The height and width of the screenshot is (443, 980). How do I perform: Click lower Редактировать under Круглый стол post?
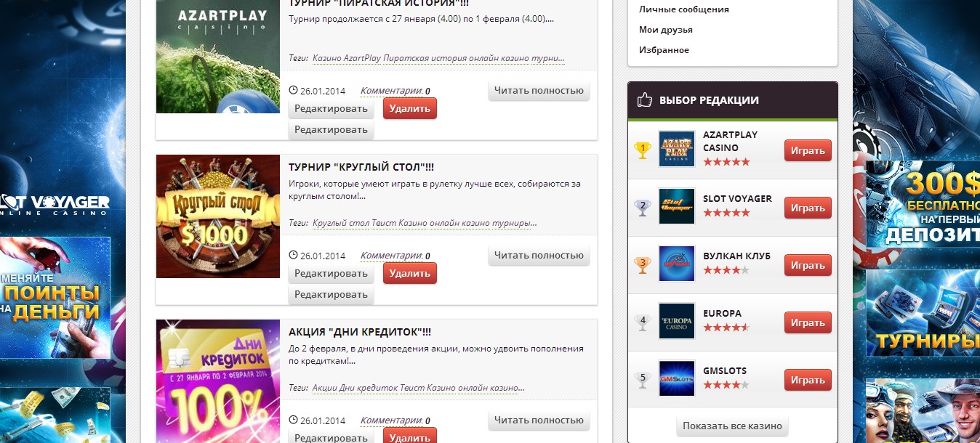tap(332, 295)
